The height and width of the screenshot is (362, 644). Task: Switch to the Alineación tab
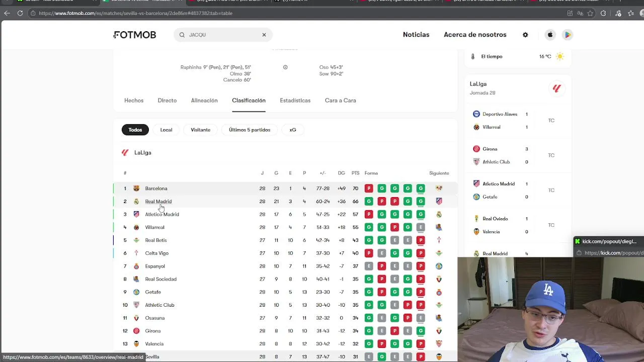[x=204, y=101]
